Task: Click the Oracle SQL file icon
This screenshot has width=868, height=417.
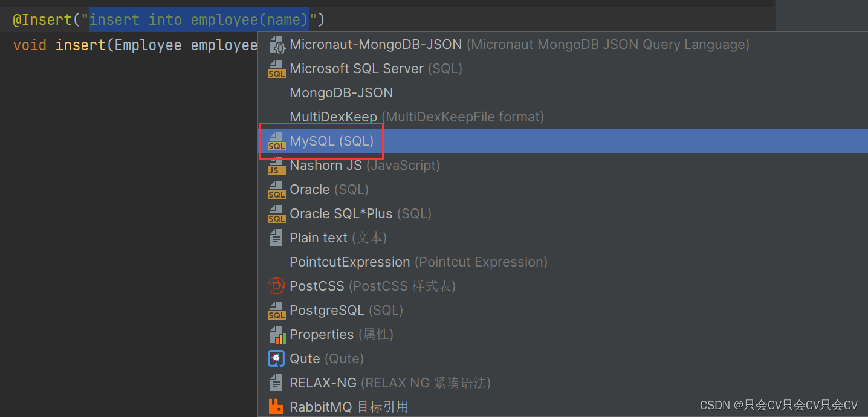Action: tap(276, 189)
